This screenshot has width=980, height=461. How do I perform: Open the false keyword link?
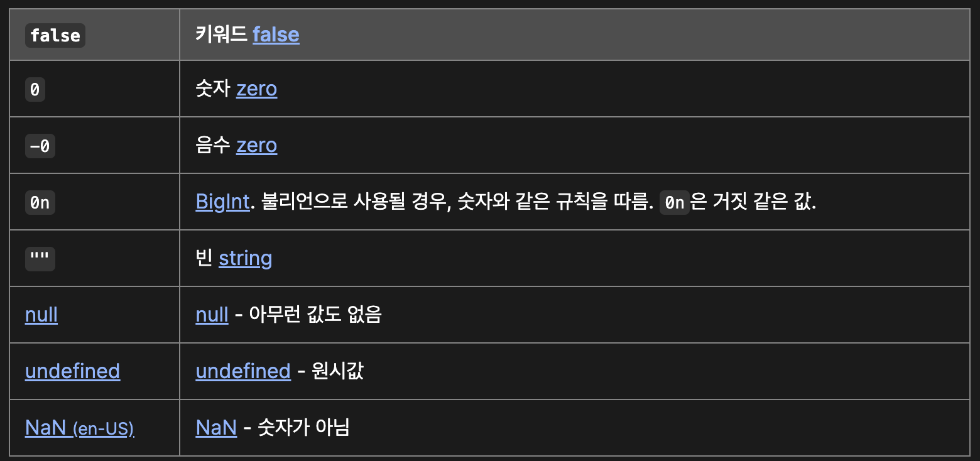tap(276, 35)
